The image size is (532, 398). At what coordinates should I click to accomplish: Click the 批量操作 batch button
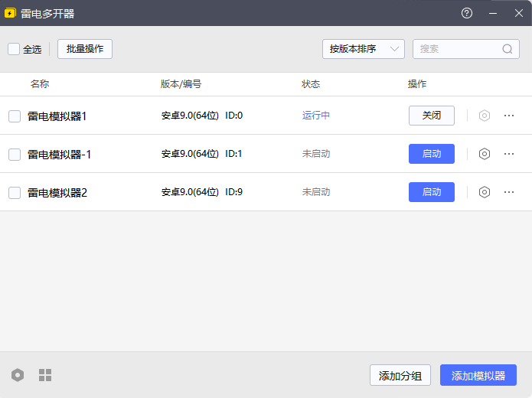tap(85, 49)
